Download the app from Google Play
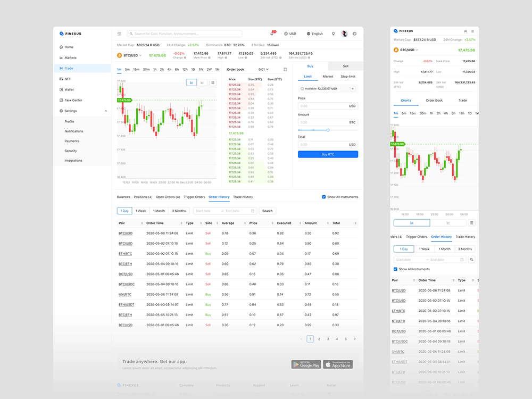This screenshot has height=399, width=532. click(306, 364)
